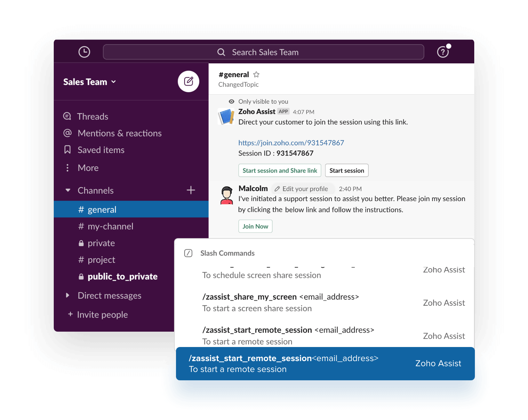Open the join.zoho.com session link
528x420 pixels.
pos(291,143)
